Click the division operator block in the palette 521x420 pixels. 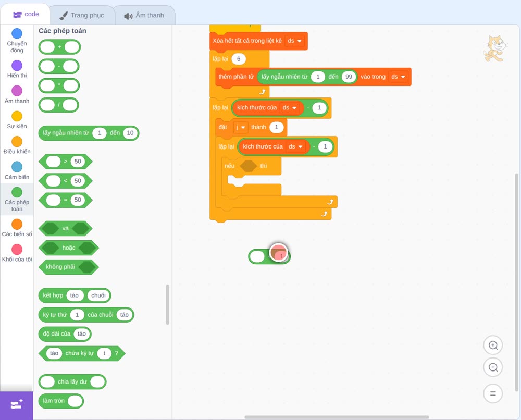(59, 105)
